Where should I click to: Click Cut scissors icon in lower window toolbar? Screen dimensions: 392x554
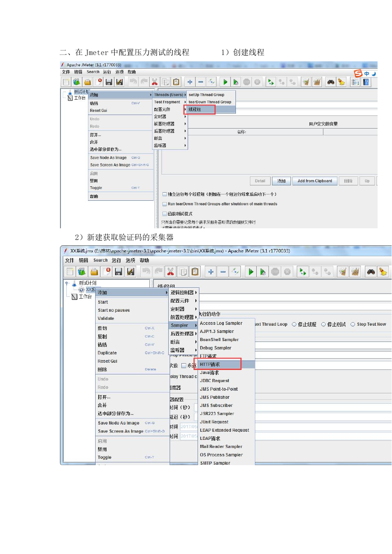click(171, 272)
